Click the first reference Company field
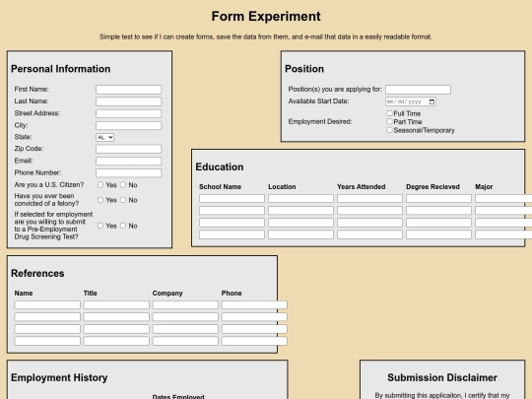Viewport: 532px width, 399px height. coord(185,305)
